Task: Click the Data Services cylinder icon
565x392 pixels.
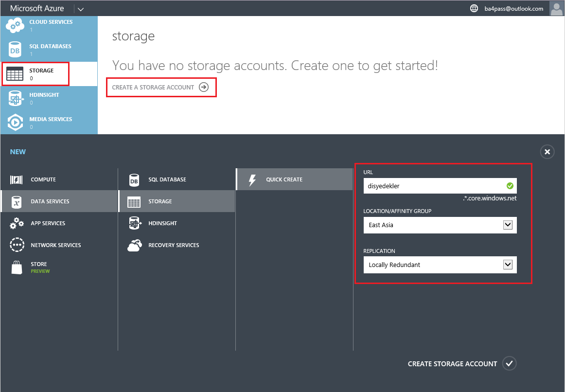Action: (17, 202)
